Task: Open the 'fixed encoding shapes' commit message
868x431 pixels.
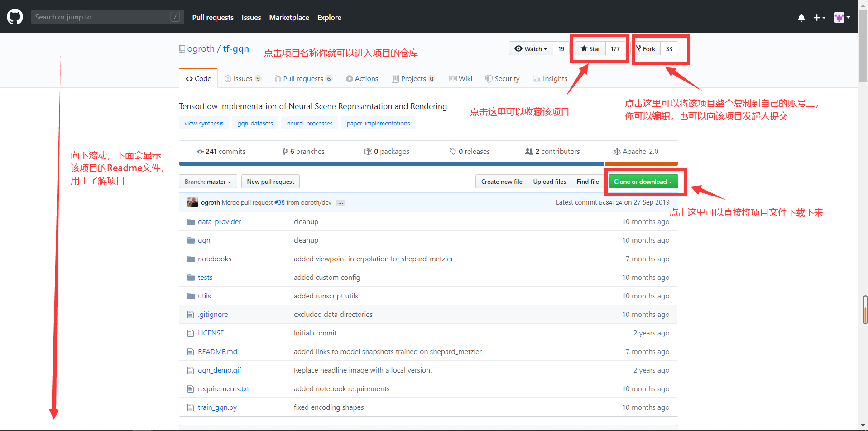Action: pos(329,407)
